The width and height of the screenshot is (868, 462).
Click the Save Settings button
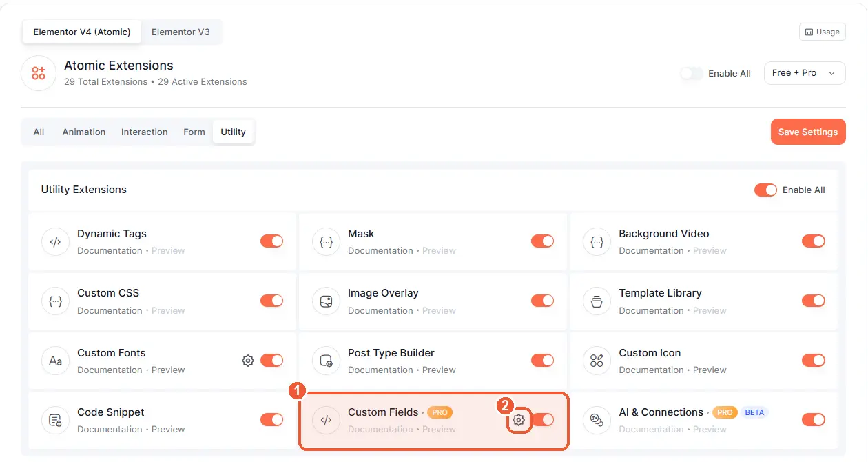808,132
